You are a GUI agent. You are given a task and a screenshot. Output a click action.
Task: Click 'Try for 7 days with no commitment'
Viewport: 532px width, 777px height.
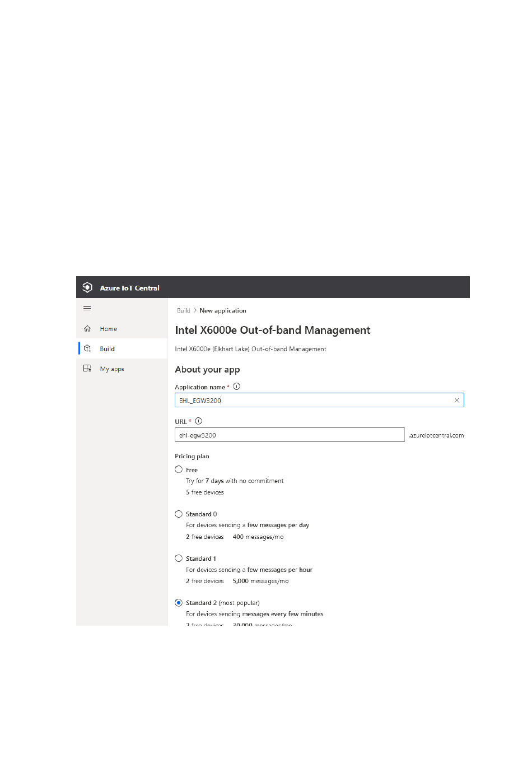tap(235, 481)
